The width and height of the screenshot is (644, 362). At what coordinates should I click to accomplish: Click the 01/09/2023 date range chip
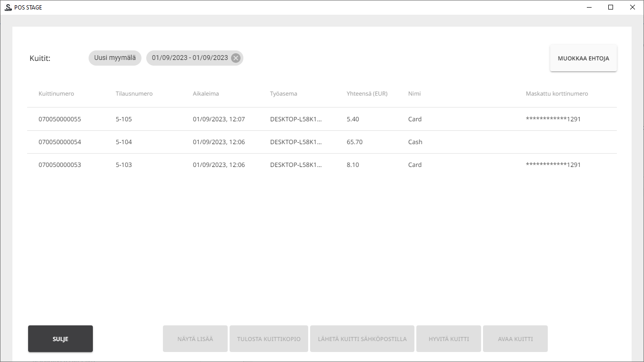pos(189,58)
